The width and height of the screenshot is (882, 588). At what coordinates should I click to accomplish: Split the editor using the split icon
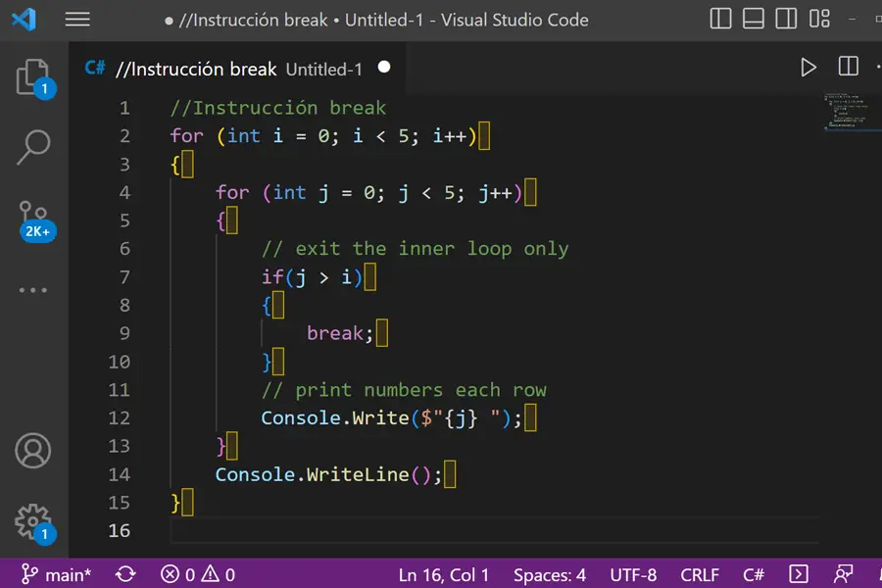(x=846, y=67)
